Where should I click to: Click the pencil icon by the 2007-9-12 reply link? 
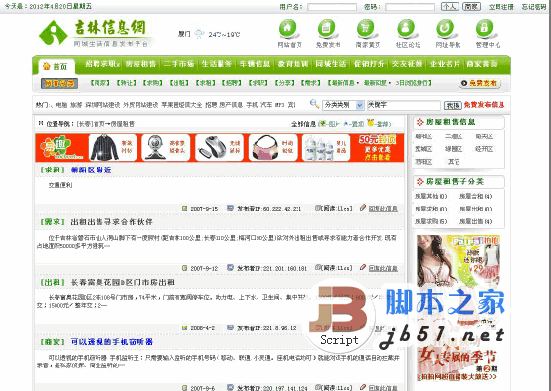[363, 268]
